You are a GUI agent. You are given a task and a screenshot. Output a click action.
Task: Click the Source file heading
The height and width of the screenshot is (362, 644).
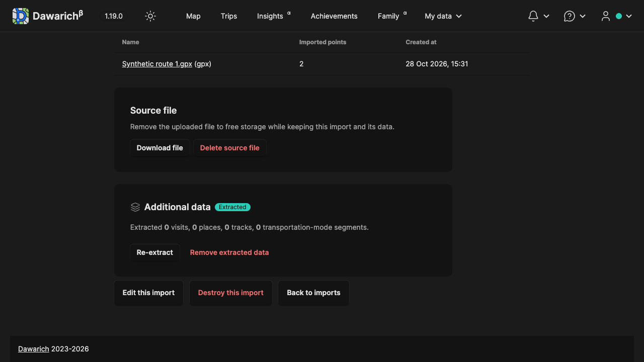tap(153, 111)
